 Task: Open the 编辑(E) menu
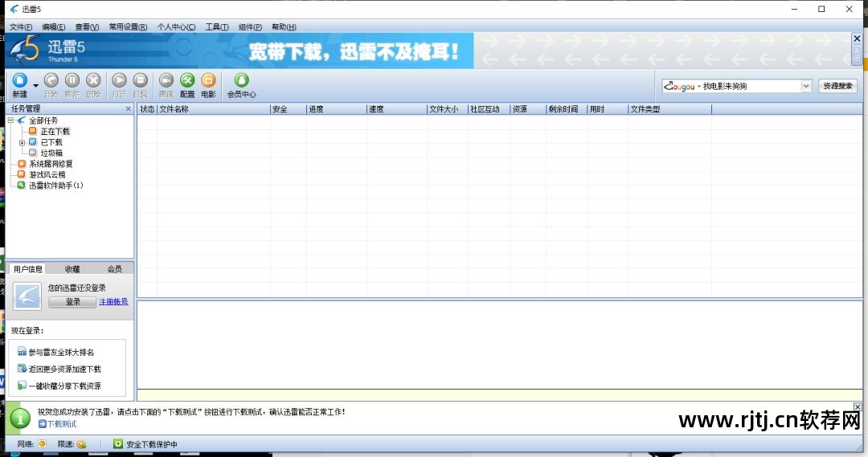click(54, 27)
